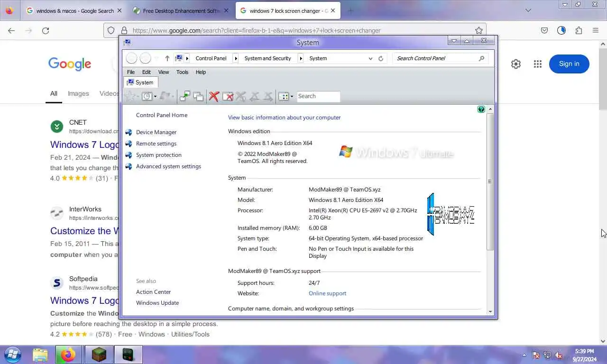Open the View menu
Viewport: 607px width, 364px height.
coord(164,72)
